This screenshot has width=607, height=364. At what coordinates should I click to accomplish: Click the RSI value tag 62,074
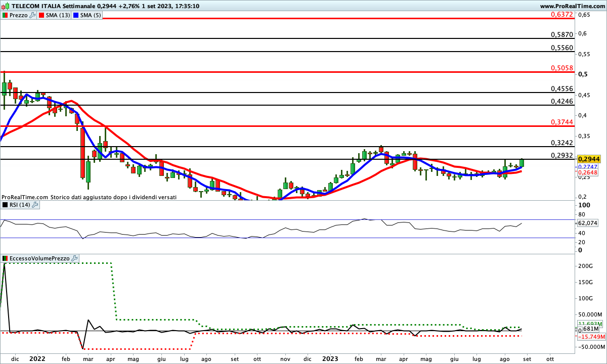[587, 223]
